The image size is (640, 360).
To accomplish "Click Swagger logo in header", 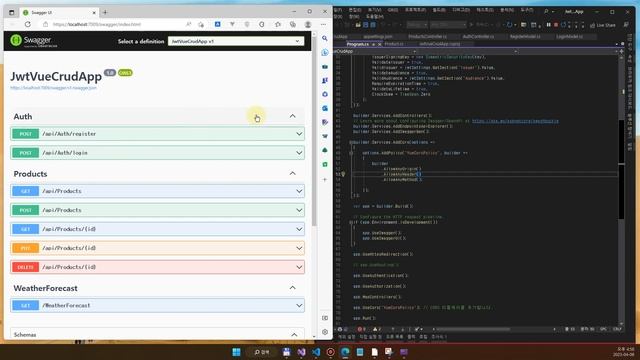I will point(33,40).
